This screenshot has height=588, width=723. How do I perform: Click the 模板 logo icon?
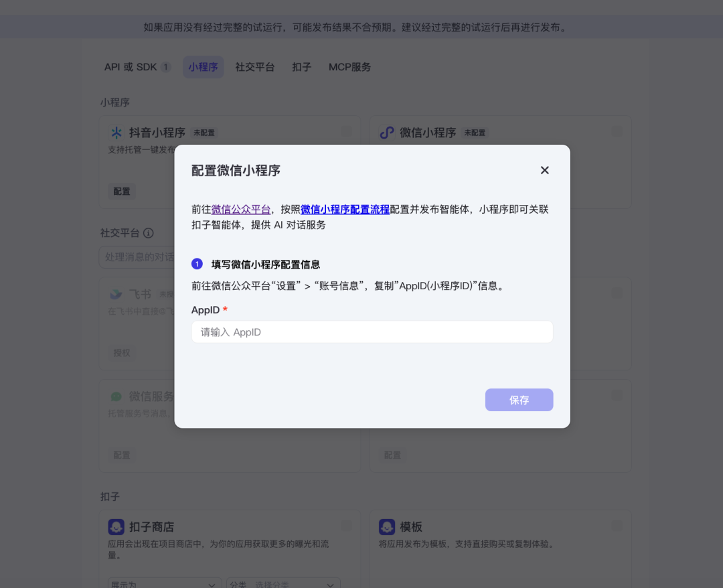point(387,526)
